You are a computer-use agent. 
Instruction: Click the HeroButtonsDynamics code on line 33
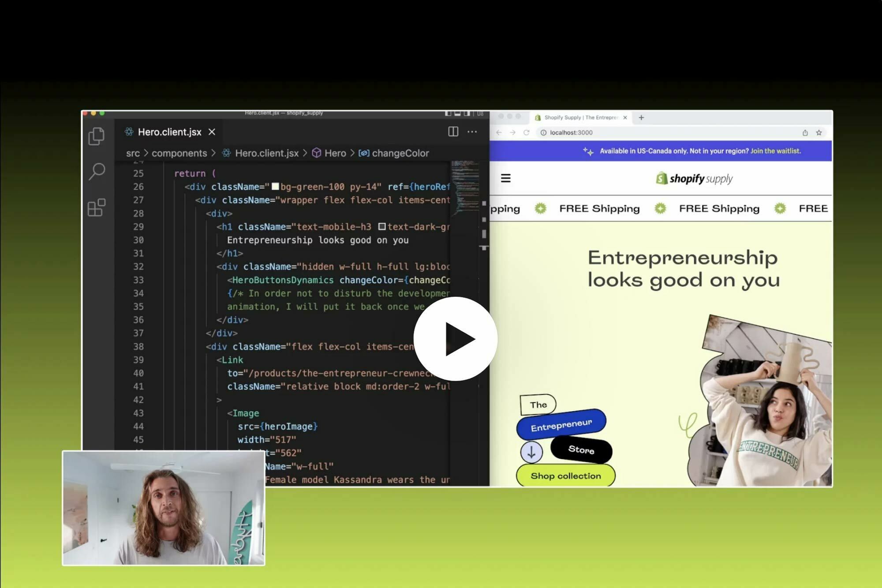[283, 280]
